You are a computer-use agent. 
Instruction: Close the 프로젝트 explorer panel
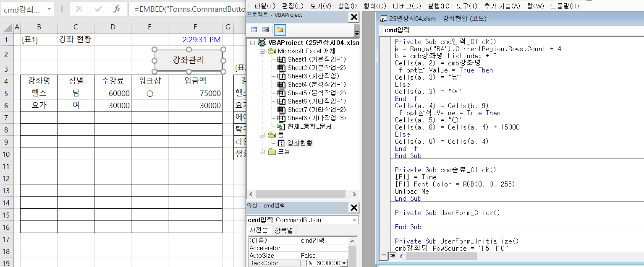(354, 17)
